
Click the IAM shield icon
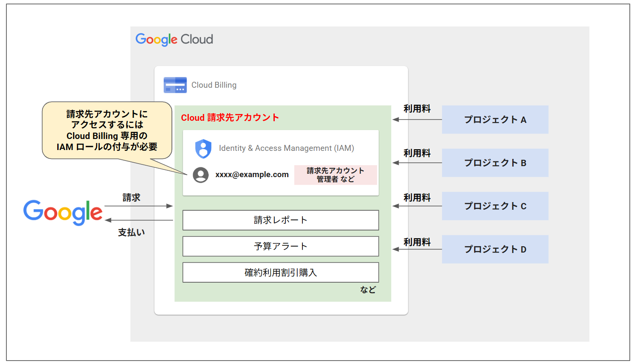[x=203, y=149]
